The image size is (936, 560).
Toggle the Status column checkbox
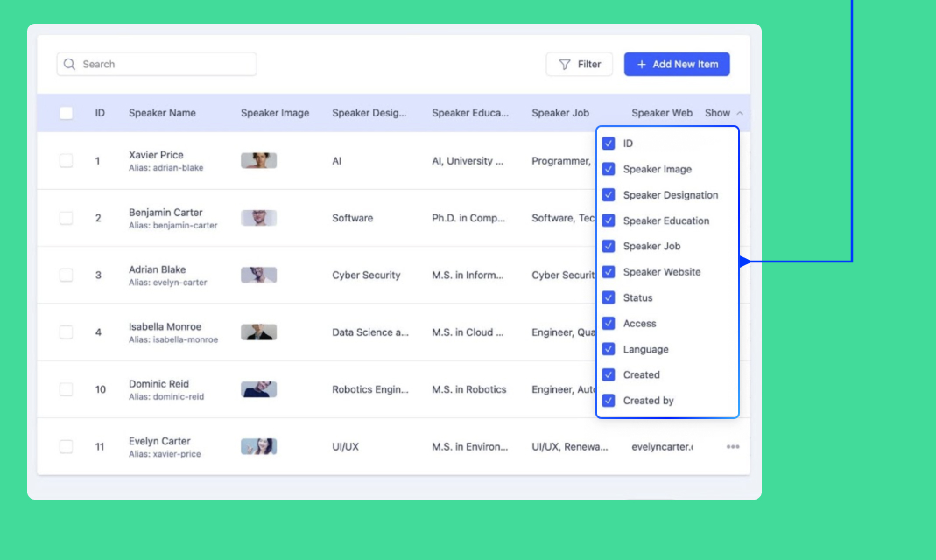click(609, 298)
